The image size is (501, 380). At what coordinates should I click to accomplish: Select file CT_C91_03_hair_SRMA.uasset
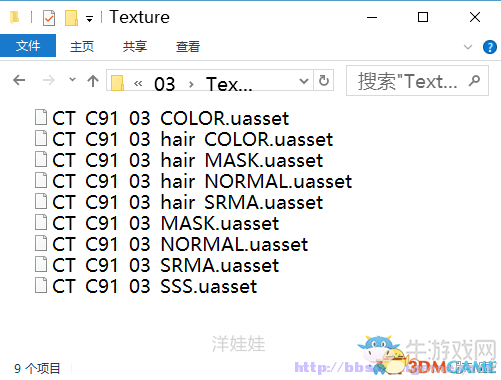179,202
